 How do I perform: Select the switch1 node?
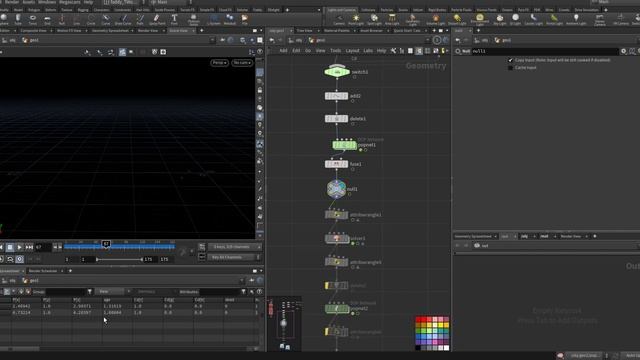point(337,72)
